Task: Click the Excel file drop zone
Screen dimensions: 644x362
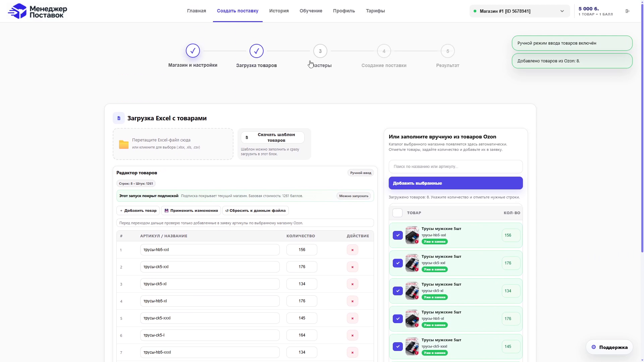Action: pos(173,144)
